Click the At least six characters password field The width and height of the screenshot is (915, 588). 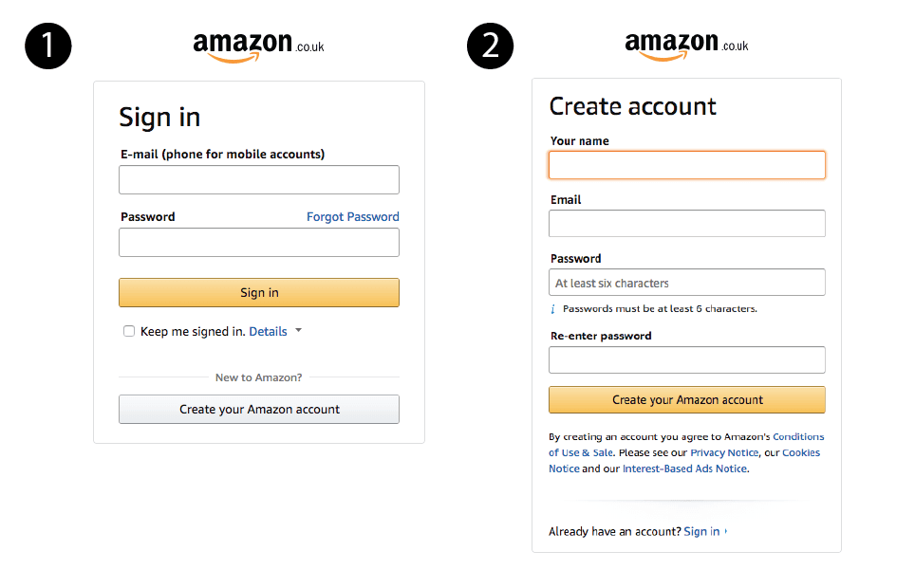coord(687,283)
